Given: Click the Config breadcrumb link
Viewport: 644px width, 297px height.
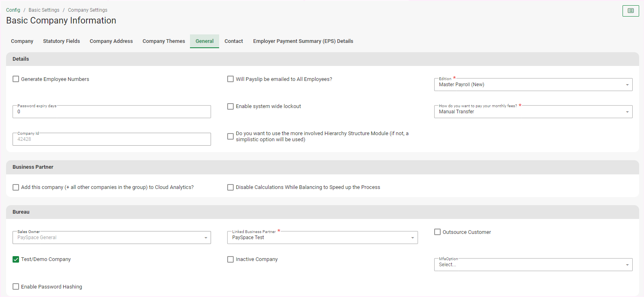Looking at the screenshot, I should point(13,10).
